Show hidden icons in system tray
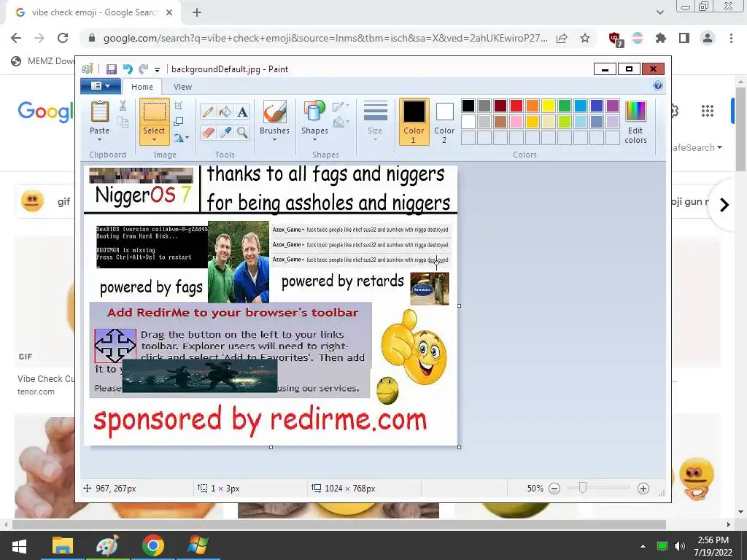Viewport: 747px width, 560px height. click(x=643, y=546)
